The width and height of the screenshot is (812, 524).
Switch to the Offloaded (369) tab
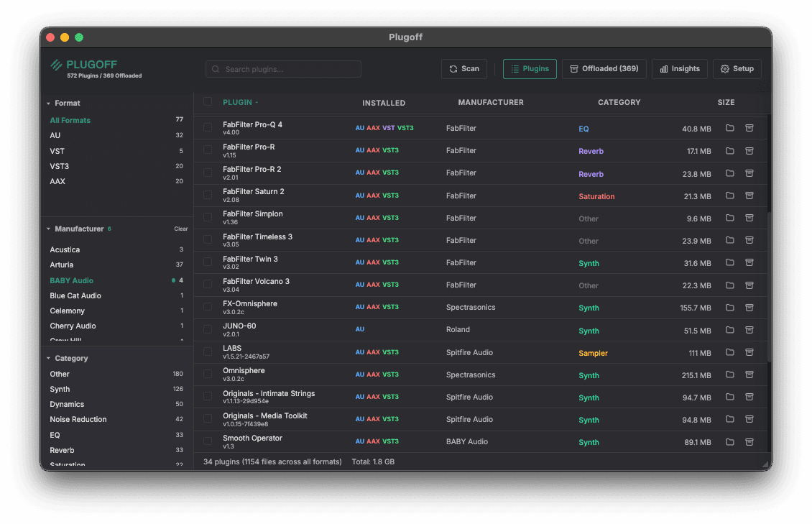click(604, 69)
